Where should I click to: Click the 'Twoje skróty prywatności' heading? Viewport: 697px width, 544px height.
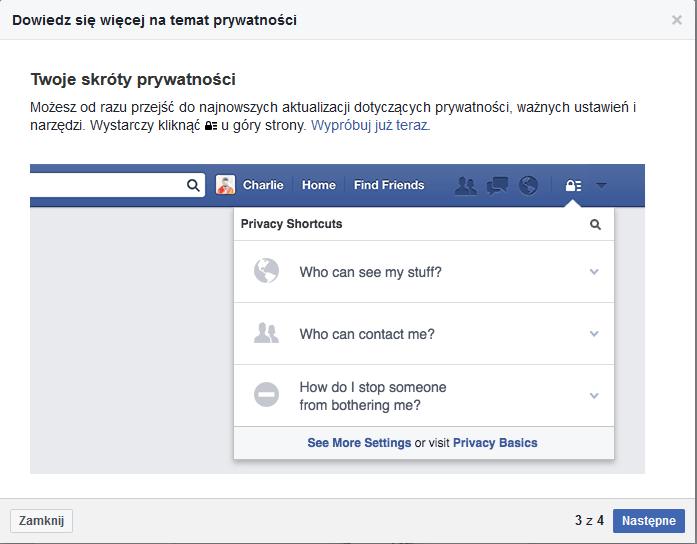(133, 80)
